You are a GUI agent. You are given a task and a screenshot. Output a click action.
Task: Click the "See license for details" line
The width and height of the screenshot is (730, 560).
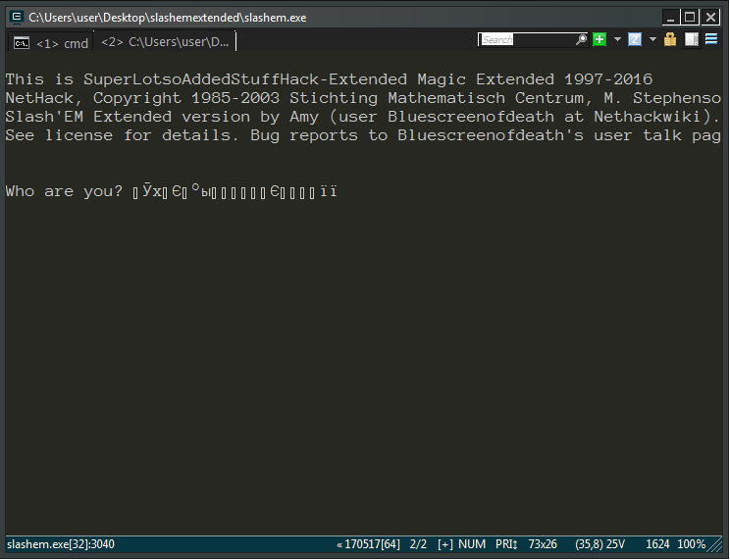(363, 135)
